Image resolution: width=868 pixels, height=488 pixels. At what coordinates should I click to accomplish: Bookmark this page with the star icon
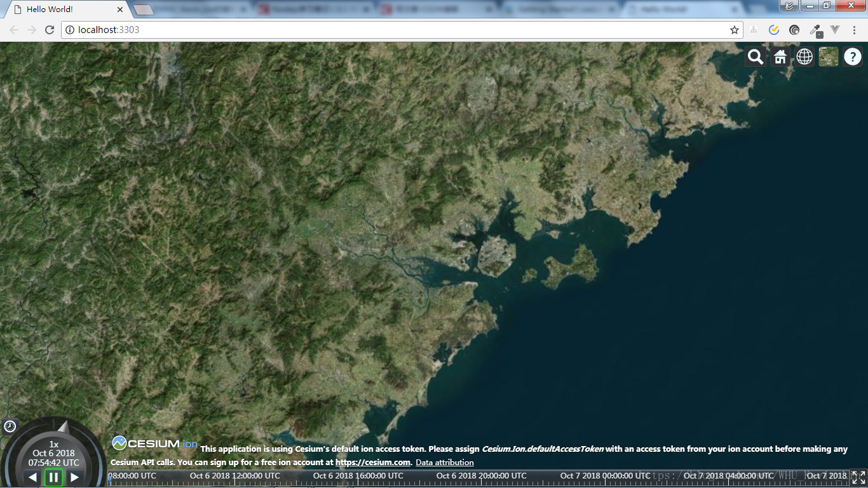click(735, 30)
